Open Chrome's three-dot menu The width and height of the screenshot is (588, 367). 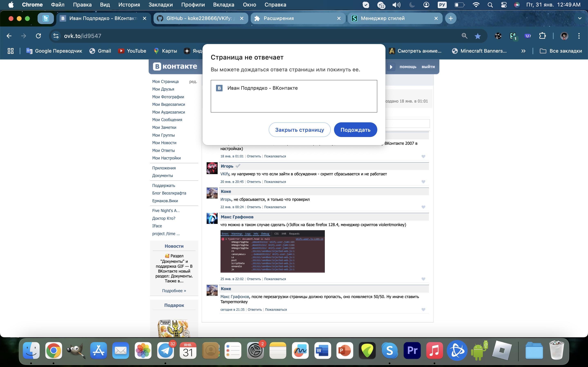click(579, 36)
